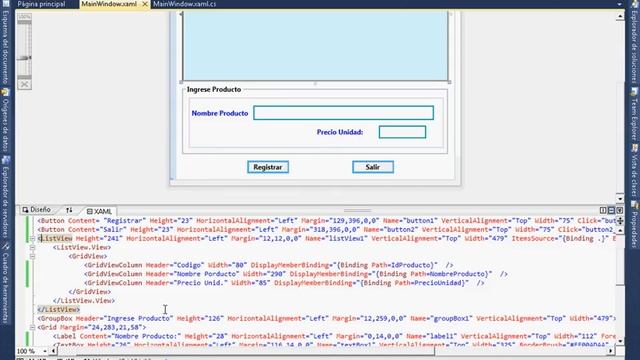Open the Cuadro de herramientas side panel
The image size is (640, 360).
click(x=5, y=283)
